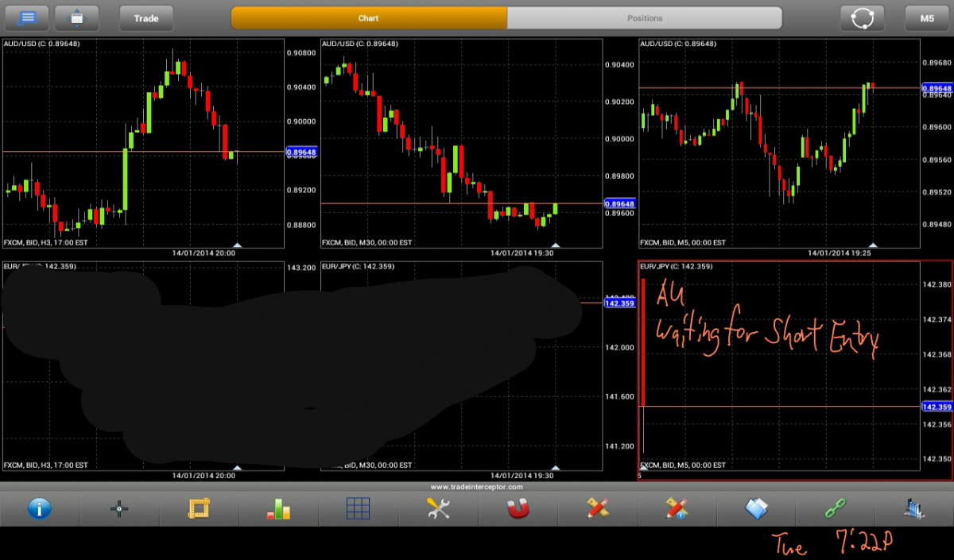Viewport: 954px width, 560px height.
Task: Click the 142.359 price tag on EUR/JPY M5 chart
Action: (x=937, y=407)
